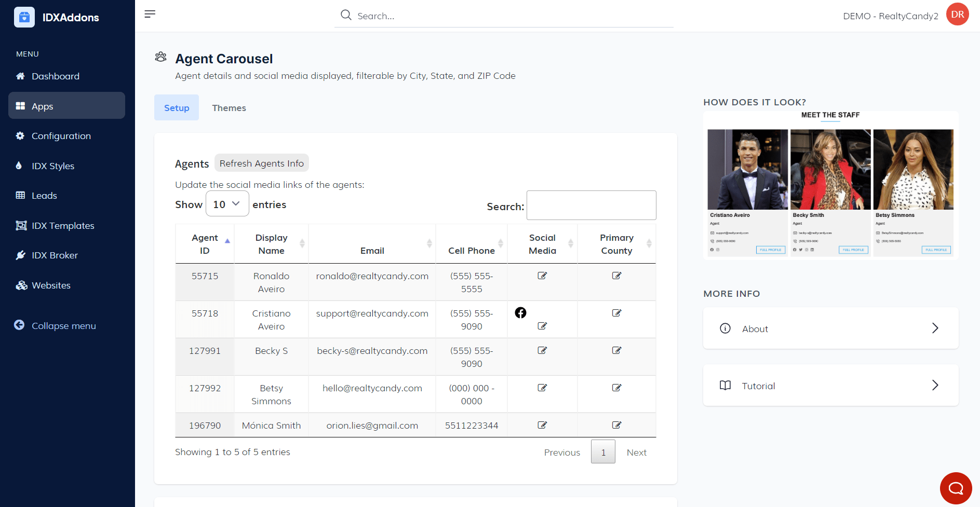Screen dimensions: 980x507
Task: Click the DR user avatar
Action: (957, 15)
